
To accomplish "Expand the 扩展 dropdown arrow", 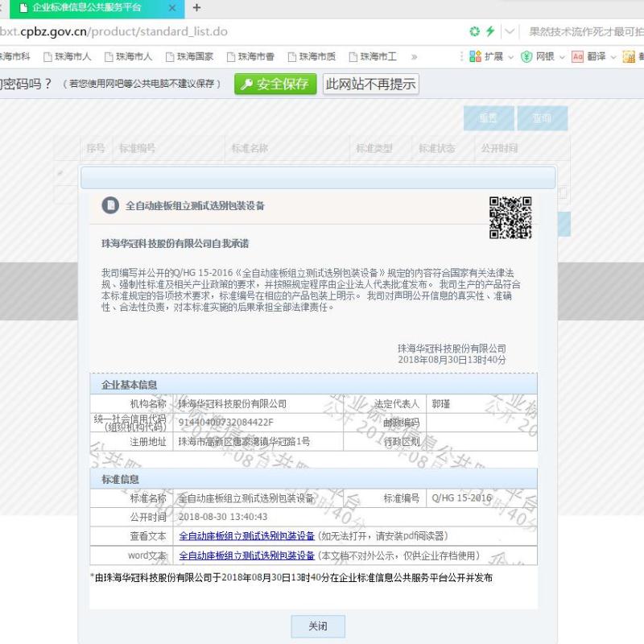I will click(511, 57).
